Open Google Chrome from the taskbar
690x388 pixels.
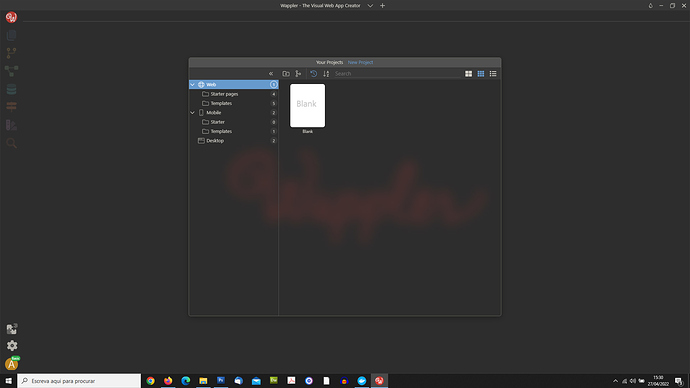coord(150,381)
